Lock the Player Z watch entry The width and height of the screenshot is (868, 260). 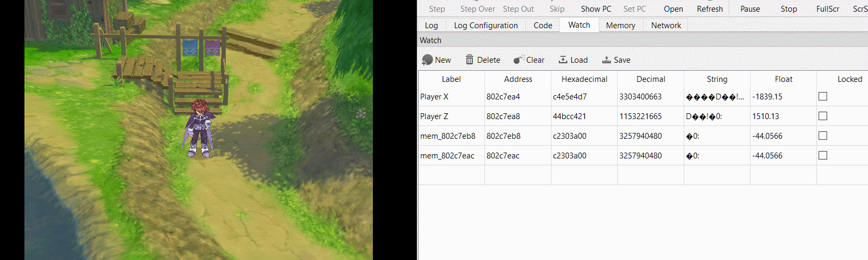[x=823, y=116]
